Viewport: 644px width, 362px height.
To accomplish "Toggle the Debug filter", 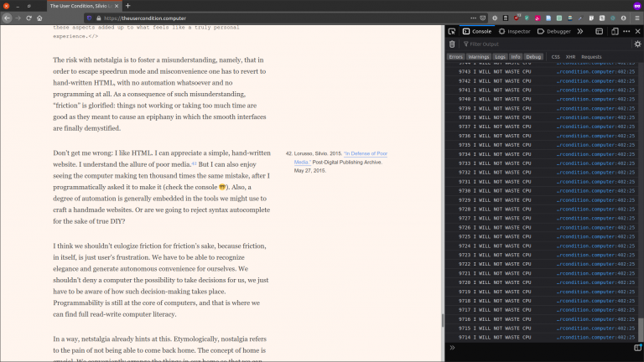I will pyautogui.click(x=533, y=57).
